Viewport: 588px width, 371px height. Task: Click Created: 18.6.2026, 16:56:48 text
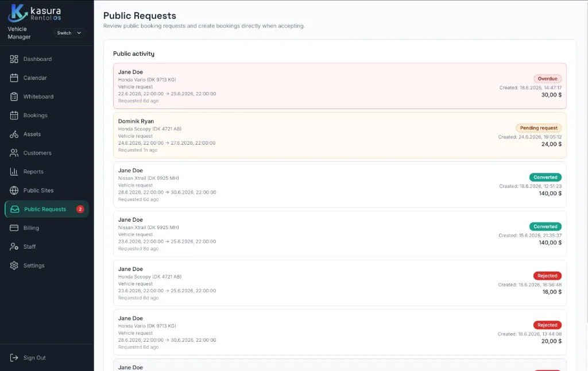click(x=530, y=285)
